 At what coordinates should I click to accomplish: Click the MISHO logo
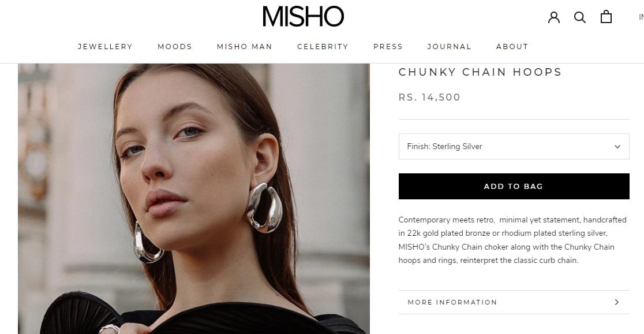click(x=303, y=16)
